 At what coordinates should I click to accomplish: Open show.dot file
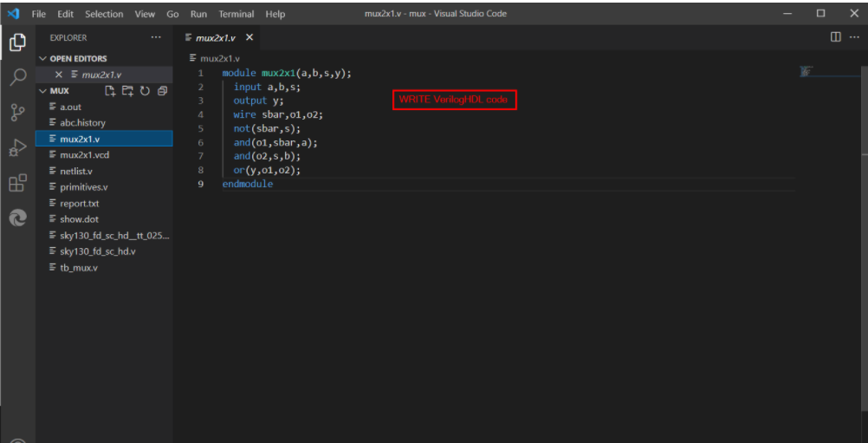104,219
